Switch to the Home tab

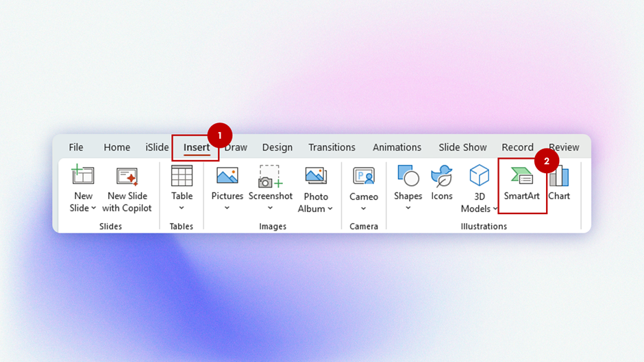tap(116, 147)
